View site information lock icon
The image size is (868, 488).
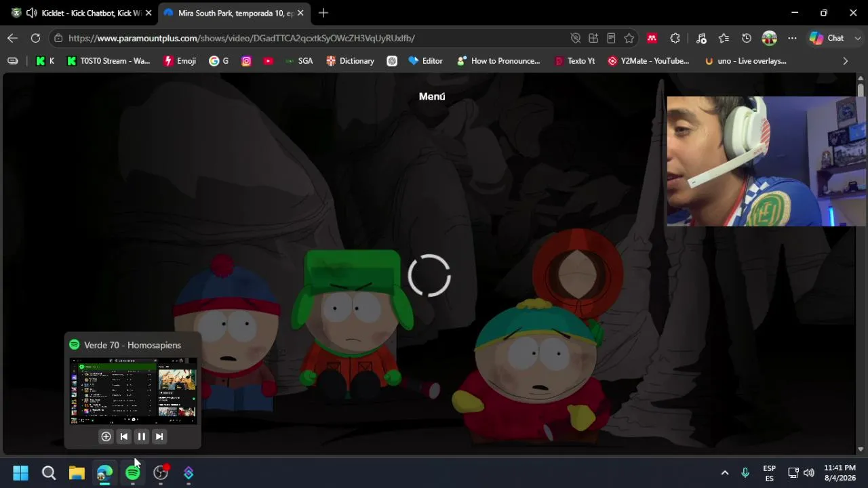(58, 38)
